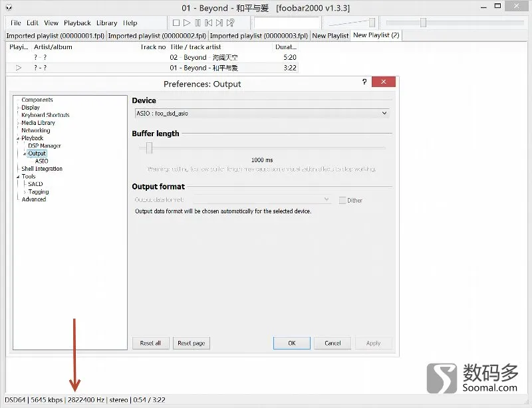Open the Edit menu
This screenshot has height=408, width=532.
tap(32, 23)
